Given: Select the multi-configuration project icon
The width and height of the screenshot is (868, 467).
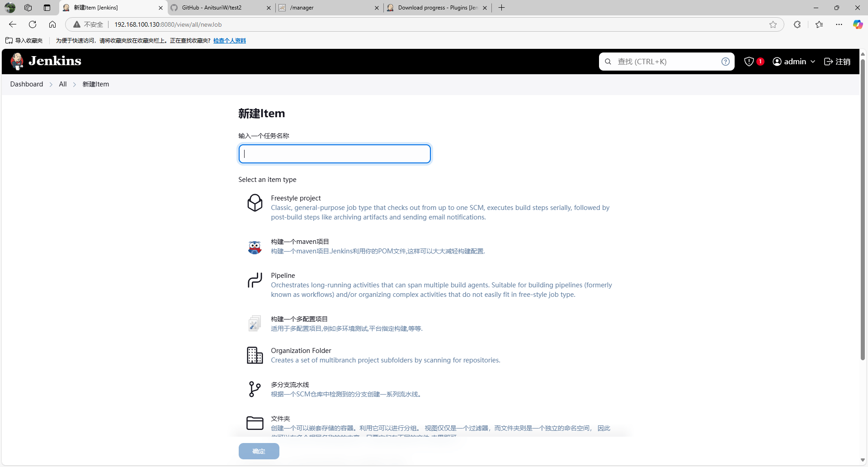Looking at the screenshot, I should pos(255,324).
